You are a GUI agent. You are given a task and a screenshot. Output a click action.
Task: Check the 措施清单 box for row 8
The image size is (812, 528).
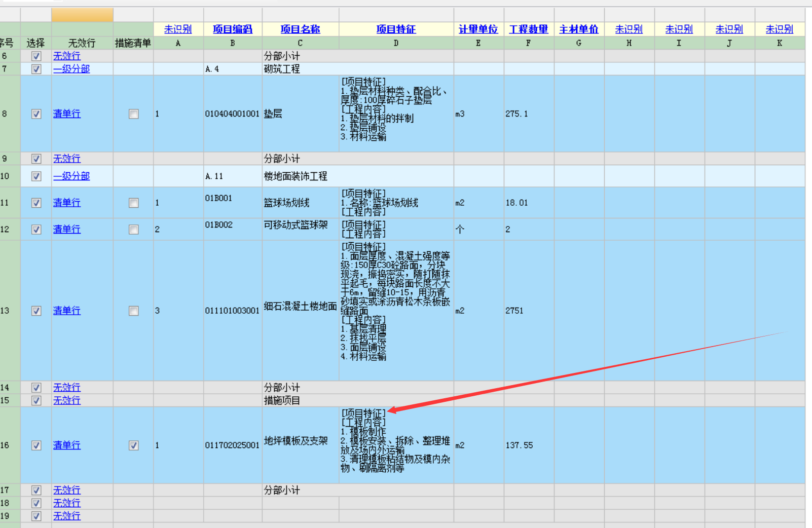133,114
